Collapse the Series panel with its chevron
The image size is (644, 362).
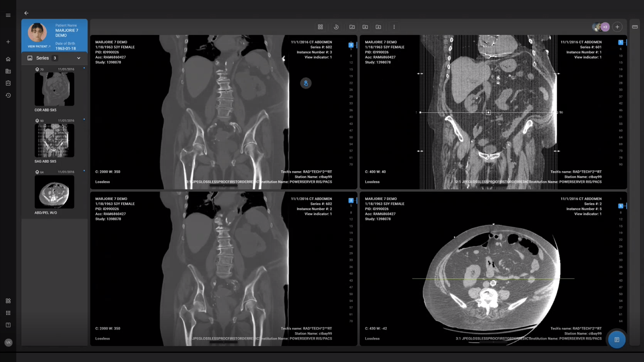point(79,58)
